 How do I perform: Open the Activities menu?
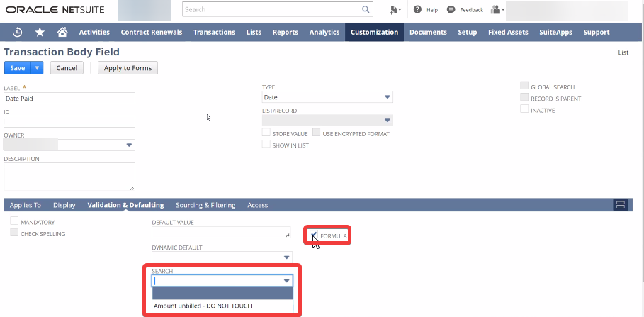tap(94, 32)
